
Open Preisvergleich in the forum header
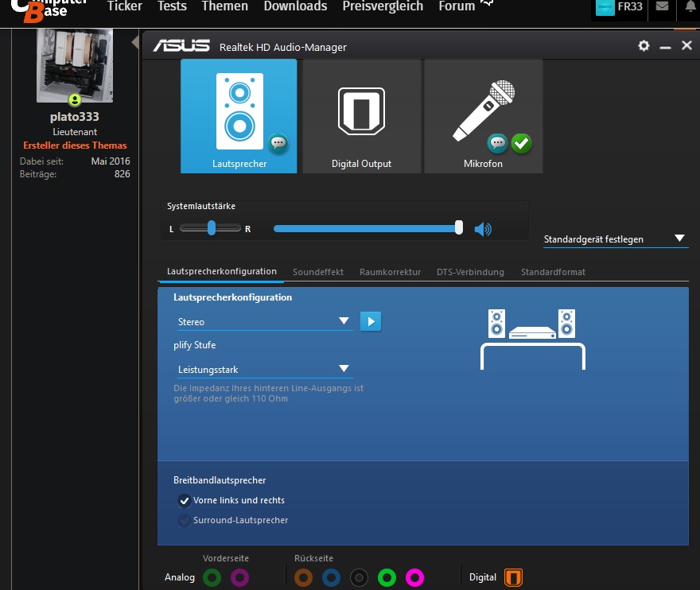(383, 6)
